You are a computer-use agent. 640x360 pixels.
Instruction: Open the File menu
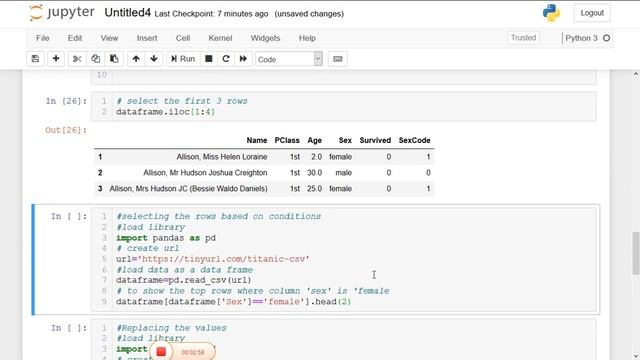point(42,38)
